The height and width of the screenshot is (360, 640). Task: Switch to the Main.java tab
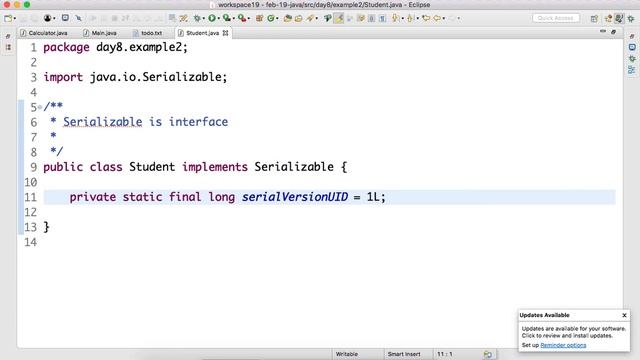[x=100, y=33]
